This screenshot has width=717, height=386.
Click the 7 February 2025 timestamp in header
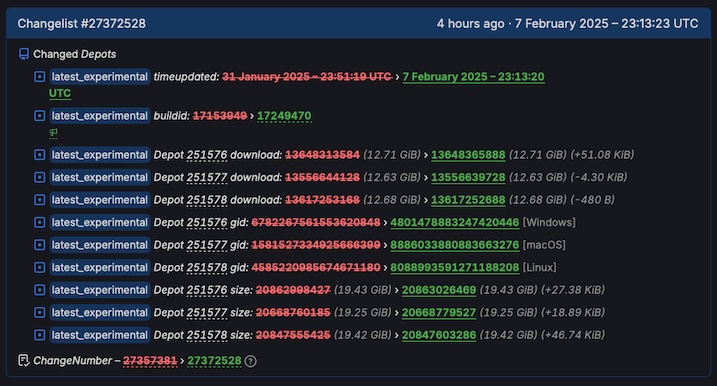(606, 23)
